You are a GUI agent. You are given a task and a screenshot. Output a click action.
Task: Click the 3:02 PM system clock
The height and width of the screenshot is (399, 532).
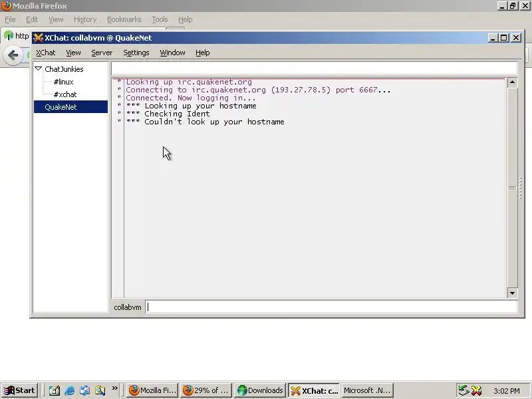[507, 391]
